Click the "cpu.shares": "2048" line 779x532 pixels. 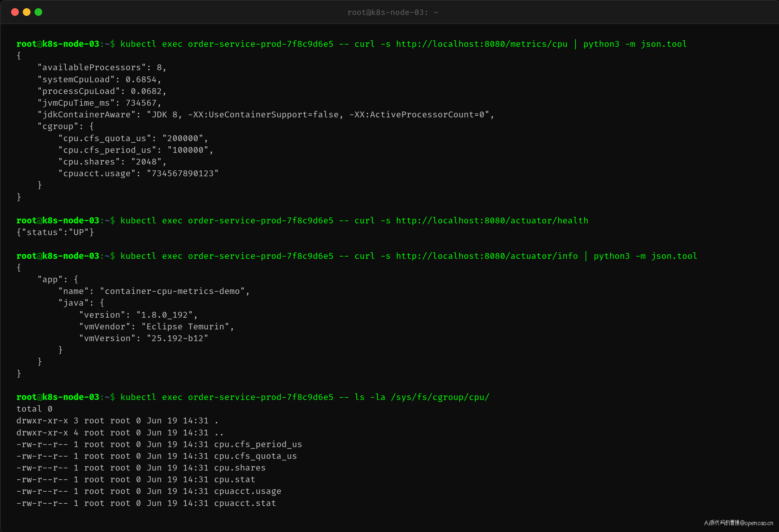[112, 162]
